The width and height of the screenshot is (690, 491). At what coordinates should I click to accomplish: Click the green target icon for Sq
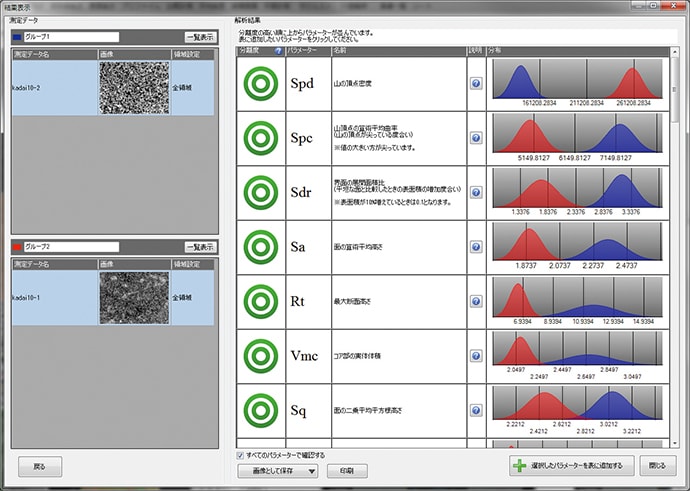click(260, 409)
